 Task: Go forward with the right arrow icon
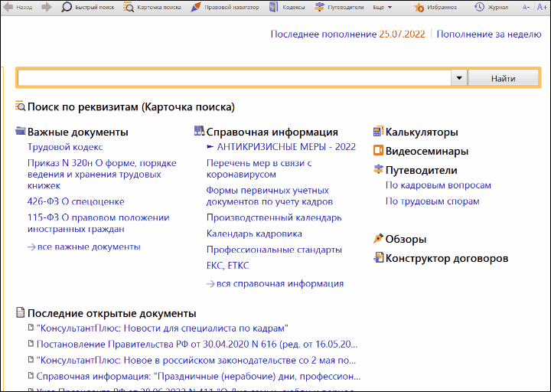point(47,7)
